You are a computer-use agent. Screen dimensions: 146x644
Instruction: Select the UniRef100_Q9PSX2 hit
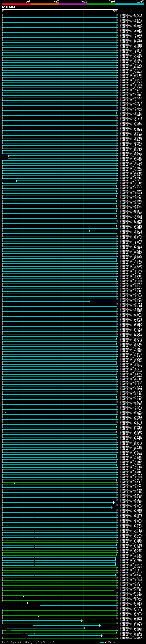[131, 620]
